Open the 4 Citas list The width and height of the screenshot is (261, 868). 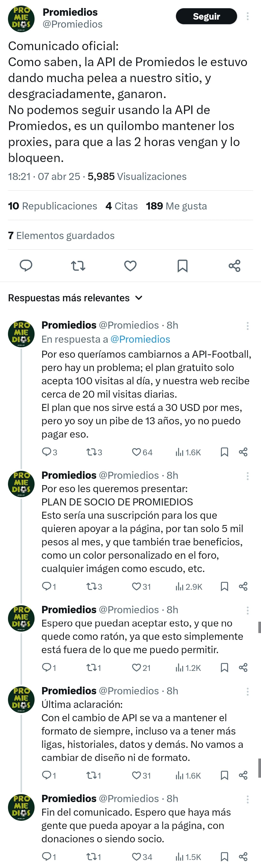click(x=121, y=206)
